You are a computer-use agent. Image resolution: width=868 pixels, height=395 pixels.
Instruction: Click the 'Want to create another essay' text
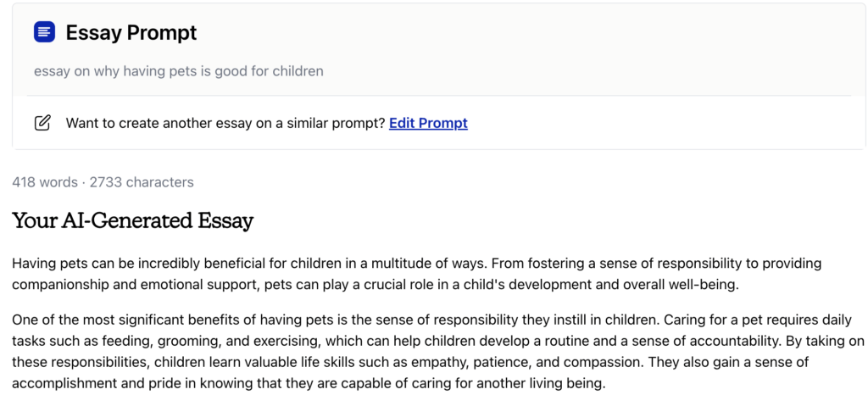(x=225, y=123)
